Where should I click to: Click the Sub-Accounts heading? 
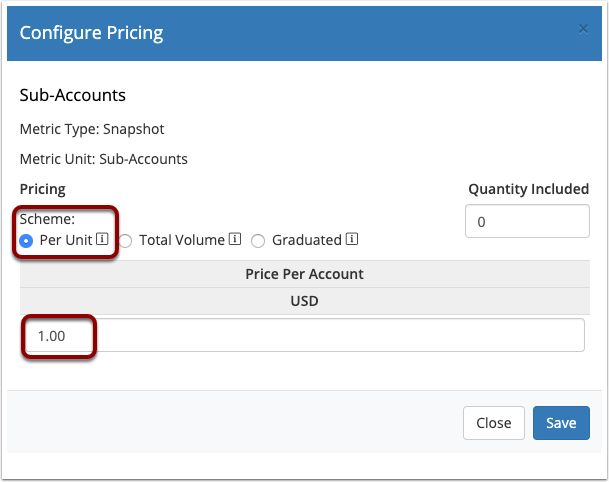[x=73, y=95]
